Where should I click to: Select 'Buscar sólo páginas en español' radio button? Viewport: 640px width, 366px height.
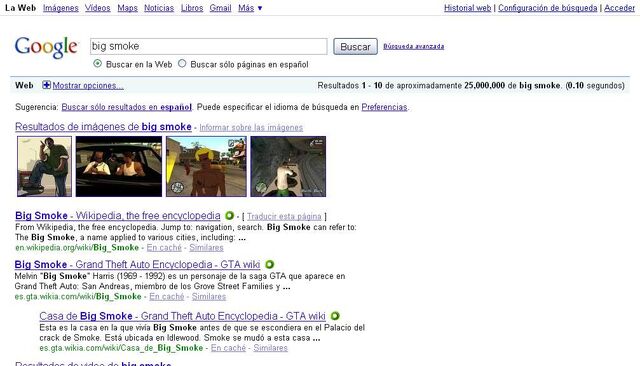(x=182, y=64)
